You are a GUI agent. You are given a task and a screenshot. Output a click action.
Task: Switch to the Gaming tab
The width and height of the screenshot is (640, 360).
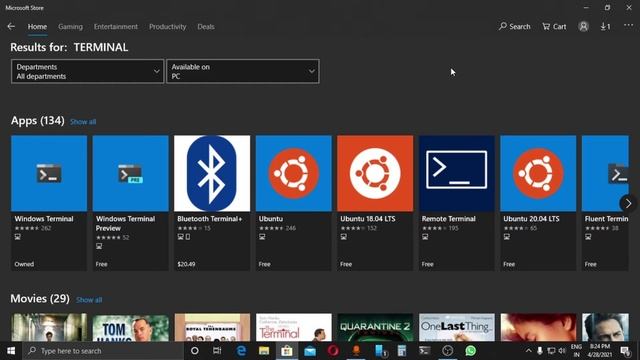pos(70,27)
